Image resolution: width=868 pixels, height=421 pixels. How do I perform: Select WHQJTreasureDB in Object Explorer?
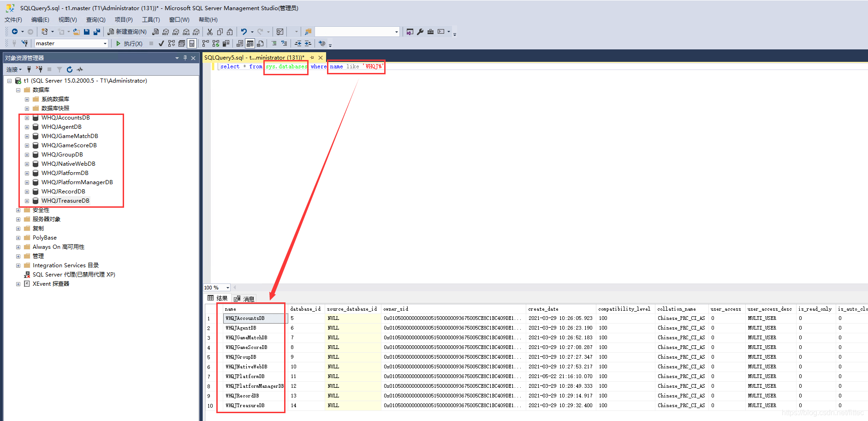(65, 201)
